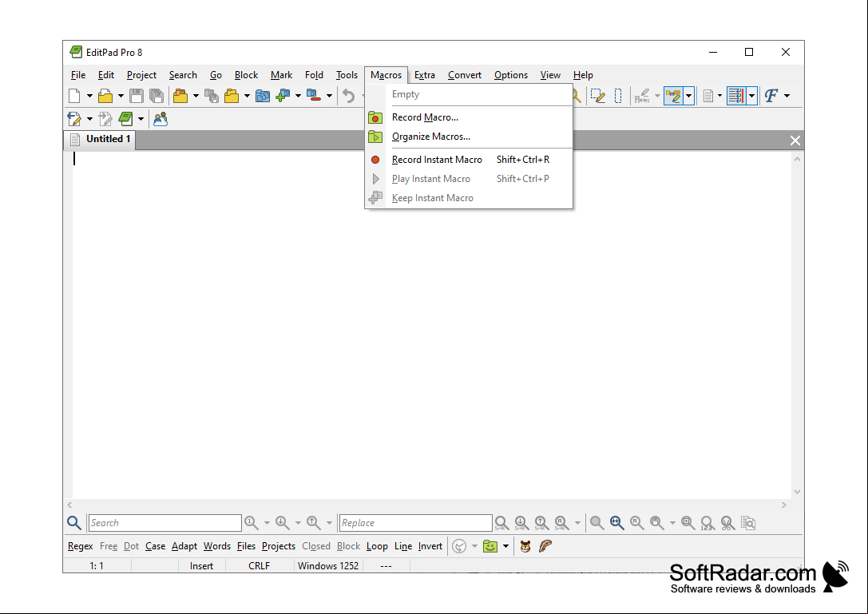
Task: Toggle the Loop search option
Action: [377, 546]
